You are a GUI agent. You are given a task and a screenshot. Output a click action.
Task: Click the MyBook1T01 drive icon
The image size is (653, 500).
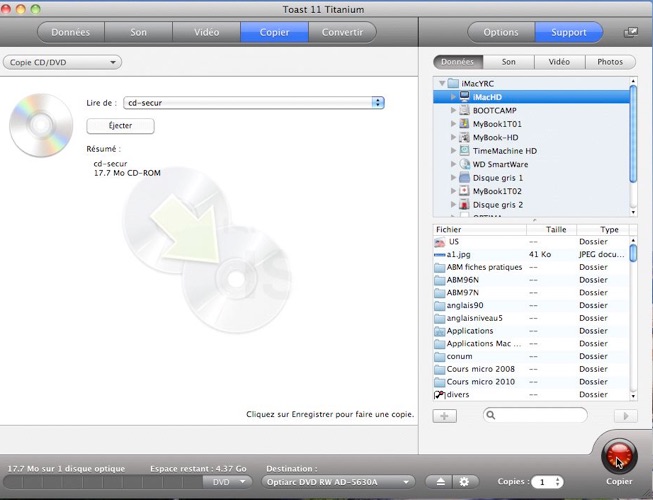tap(464, 124)
